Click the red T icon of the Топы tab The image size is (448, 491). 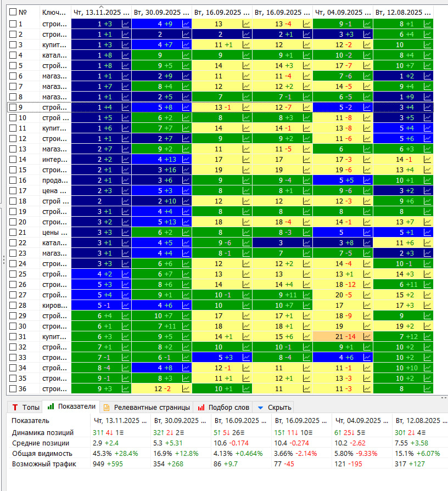[x=15, y=408]
